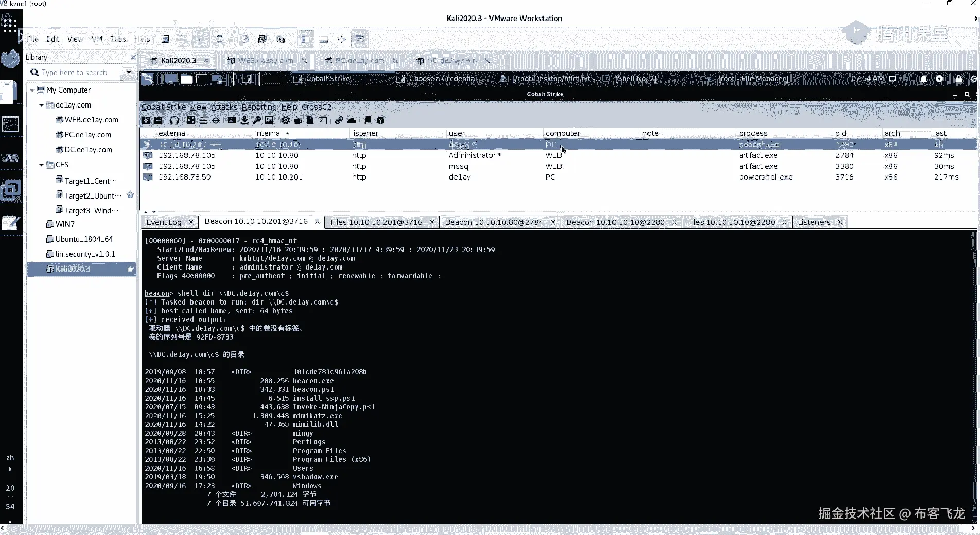980x535 pixels.
Task: Launch terminal from the Kali panel
Action: click(202, 79)
